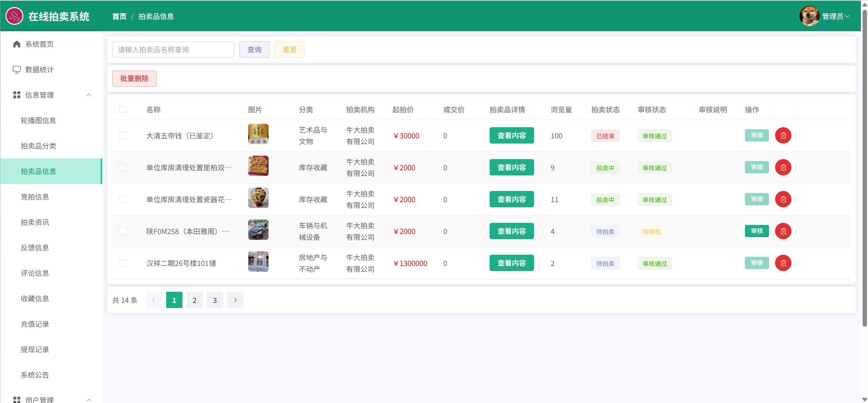Open the 管理员 dropdown arrow
The height and width of the screenshot is (403, 868).
[x=847, y=16]
